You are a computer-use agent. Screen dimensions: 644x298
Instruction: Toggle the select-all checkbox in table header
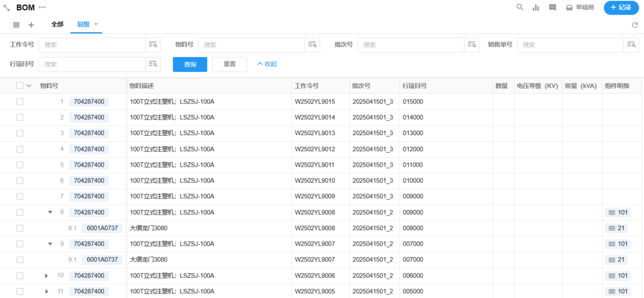[20, 86]
